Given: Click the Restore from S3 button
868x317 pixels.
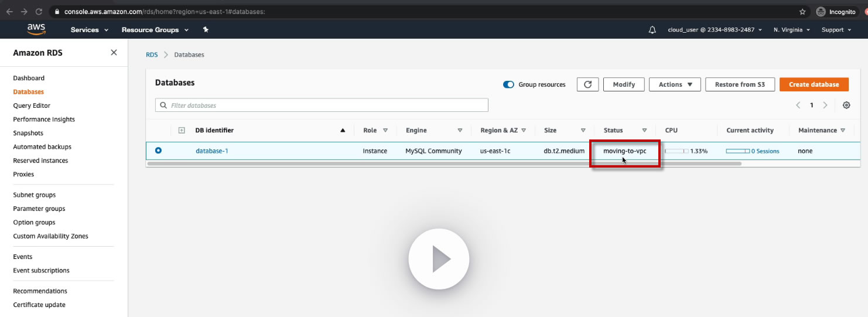Looking at the screenshot, I should (740, 84).
